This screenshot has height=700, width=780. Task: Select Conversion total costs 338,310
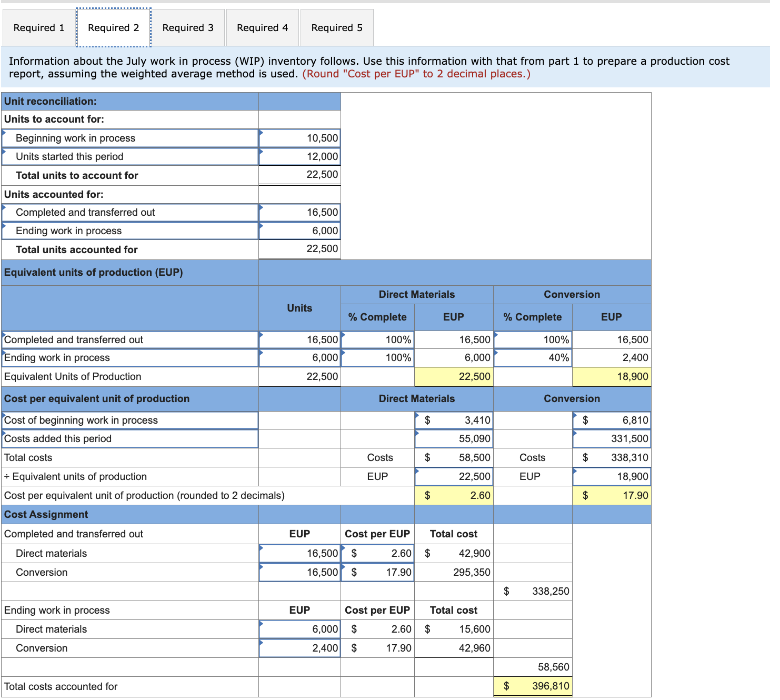pos(612,457)
